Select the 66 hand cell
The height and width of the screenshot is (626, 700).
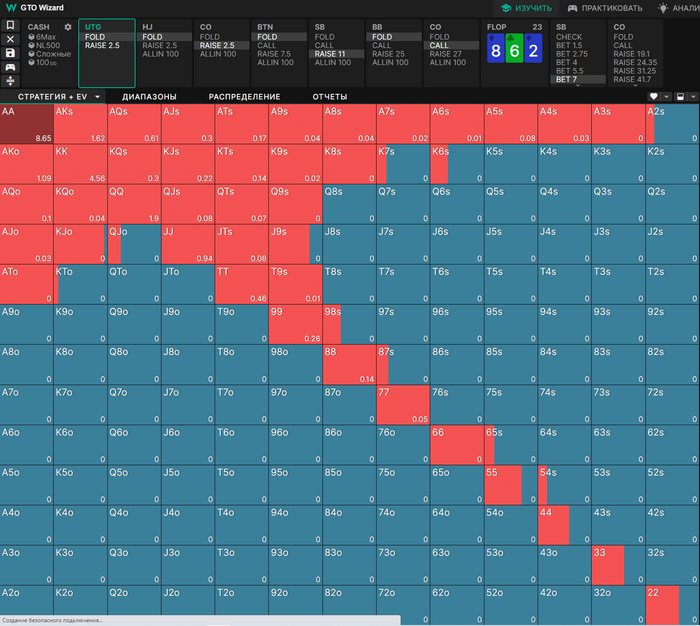(457, 445)
